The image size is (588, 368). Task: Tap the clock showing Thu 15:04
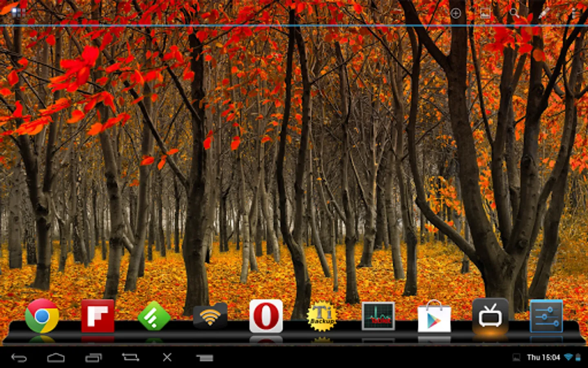point(543,357)
